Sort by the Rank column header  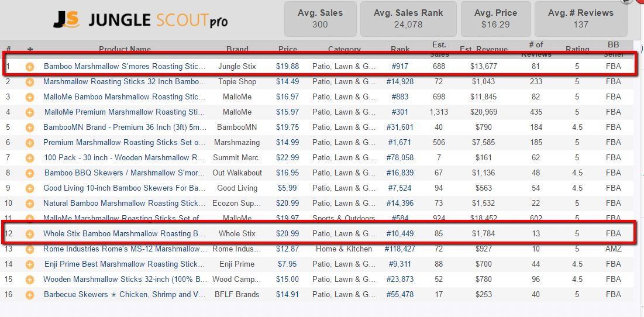pyautogui.click(x=400, y=49)
